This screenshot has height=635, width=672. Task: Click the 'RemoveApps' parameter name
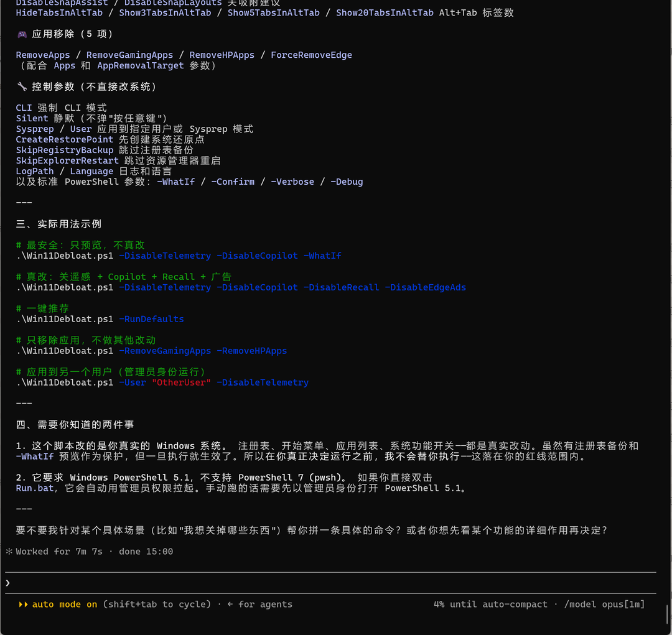click(x=43, y=55)
